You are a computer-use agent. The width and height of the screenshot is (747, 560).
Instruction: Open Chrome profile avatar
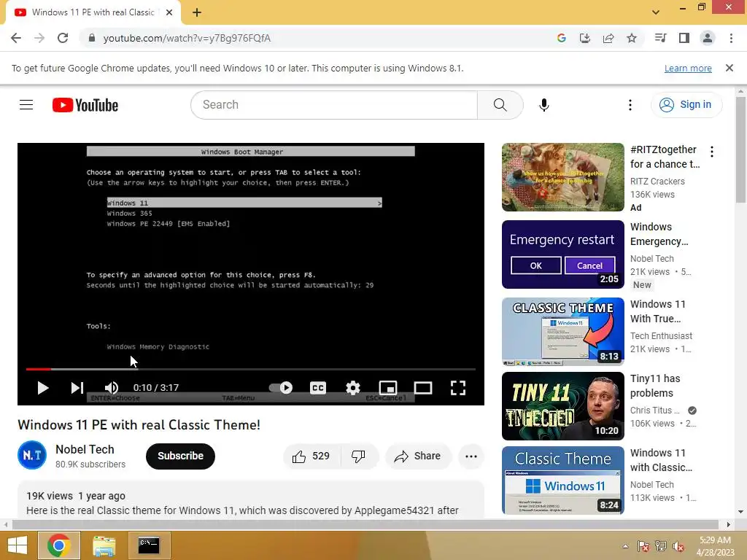tap(708, 38)
